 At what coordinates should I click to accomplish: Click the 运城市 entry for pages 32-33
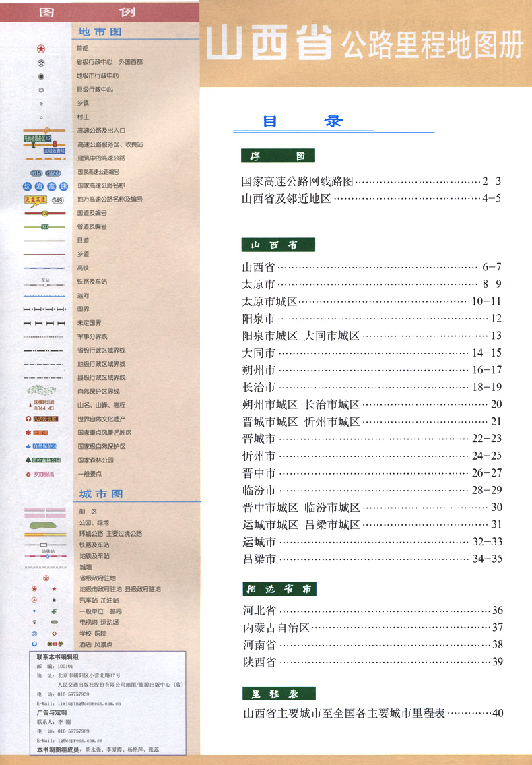(372, 542)
